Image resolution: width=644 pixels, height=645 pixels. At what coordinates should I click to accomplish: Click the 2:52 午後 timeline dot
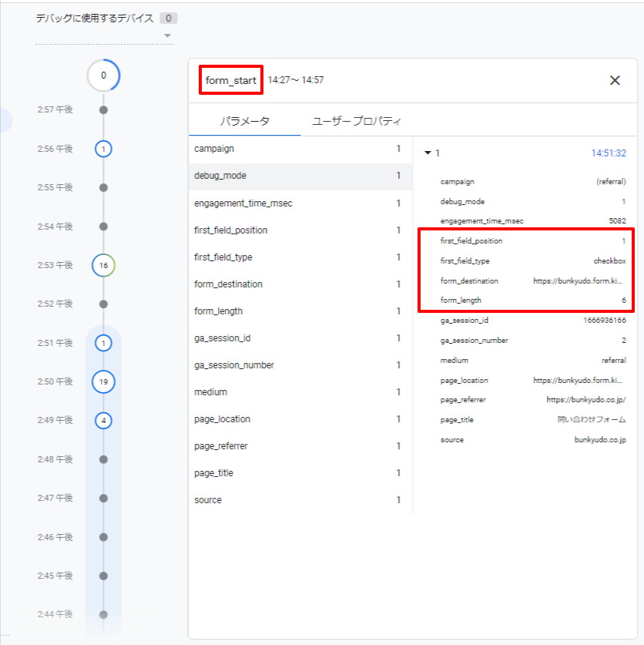coord(104,304)
